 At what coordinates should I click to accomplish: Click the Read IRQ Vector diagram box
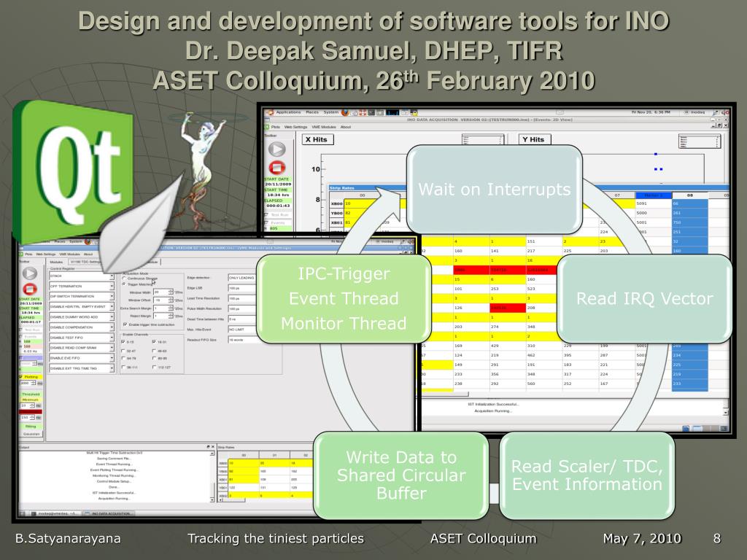point(644,298)
